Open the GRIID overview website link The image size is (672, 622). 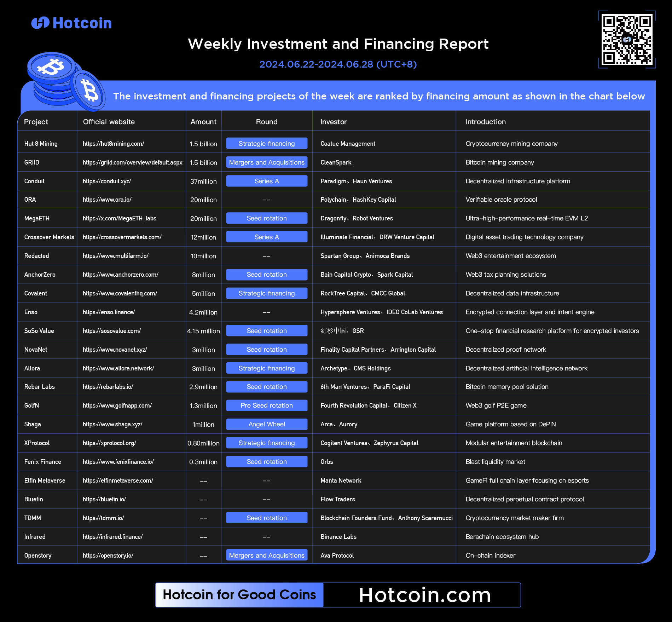pos(133,162)
